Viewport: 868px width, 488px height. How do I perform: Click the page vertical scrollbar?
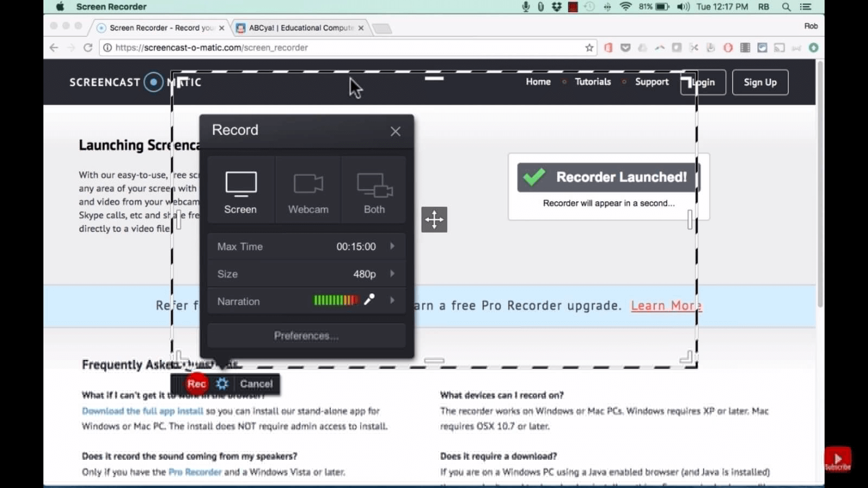coord(820,184)
